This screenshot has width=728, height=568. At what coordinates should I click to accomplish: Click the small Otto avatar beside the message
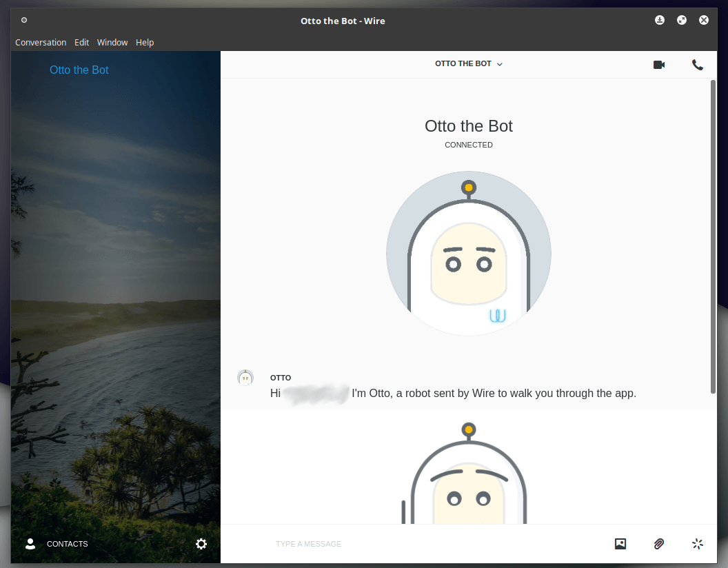coord(245,378)
